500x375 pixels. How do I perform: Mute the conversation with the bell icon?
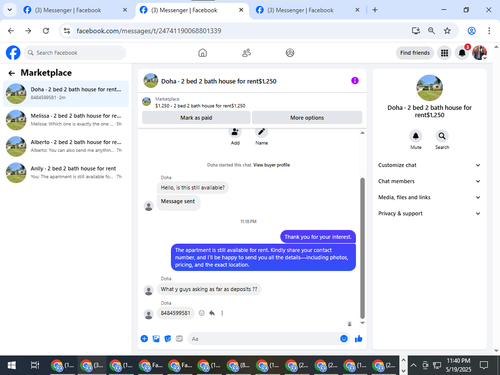click(x=416, y=136)
